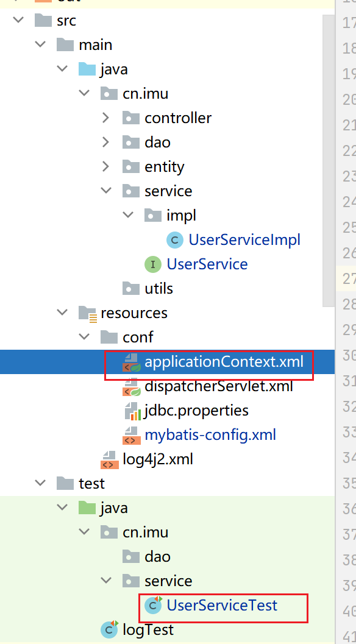Click the UserServiceImpl class icon
This screenshot has height=644, width=356.
(175, 240)
